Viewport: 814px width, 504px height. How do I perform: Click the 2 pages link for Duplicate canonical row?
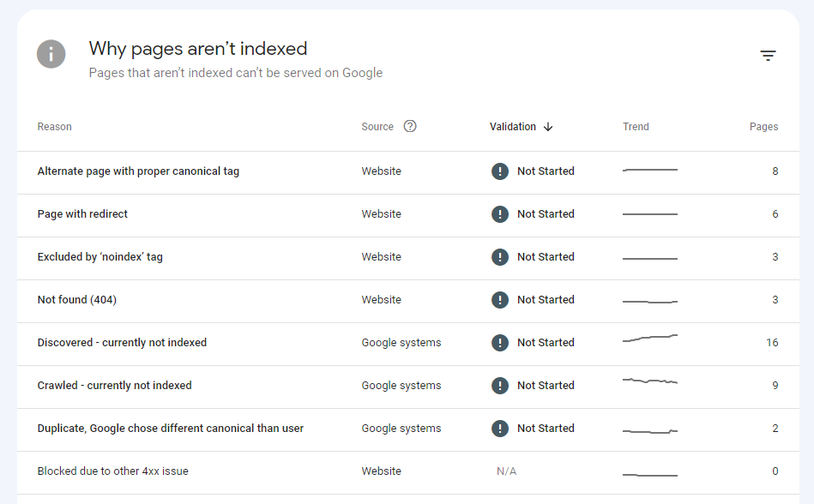[x=775, y=428]
